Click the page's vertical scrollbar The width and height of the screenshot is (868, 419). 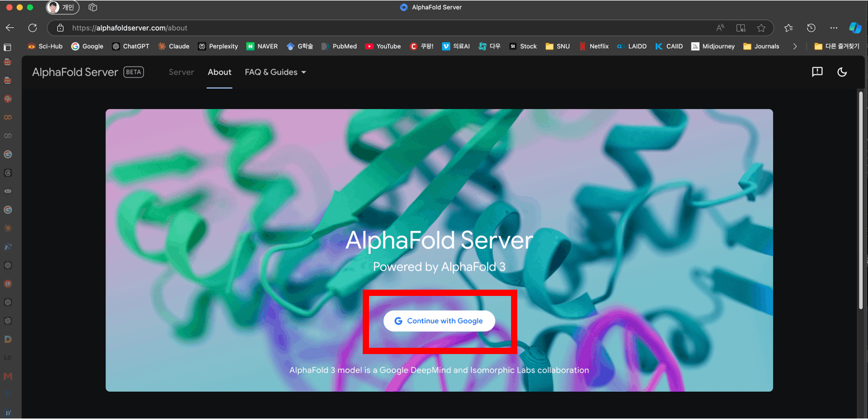[861, 200]
